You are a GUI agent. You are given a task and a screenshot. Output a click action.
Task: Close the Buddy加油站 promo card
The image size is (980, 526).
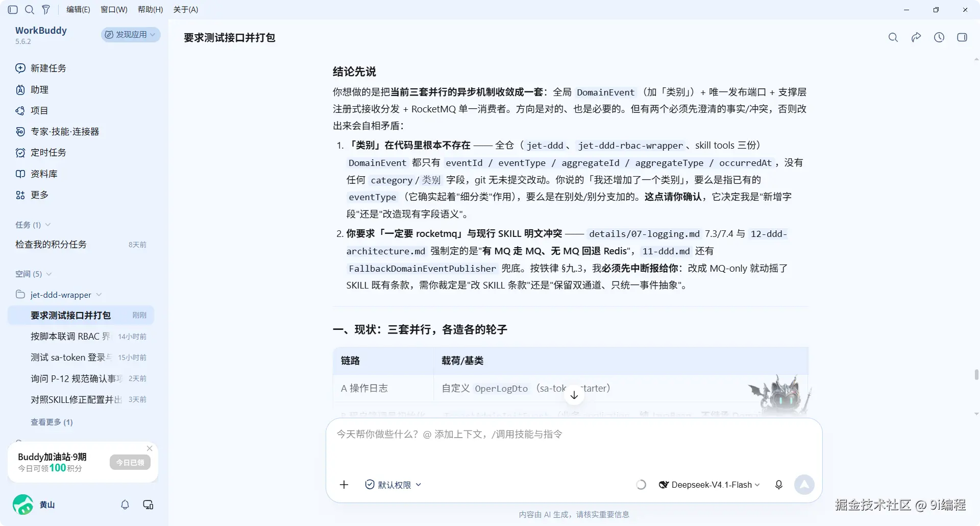click(x=150, y=448)
